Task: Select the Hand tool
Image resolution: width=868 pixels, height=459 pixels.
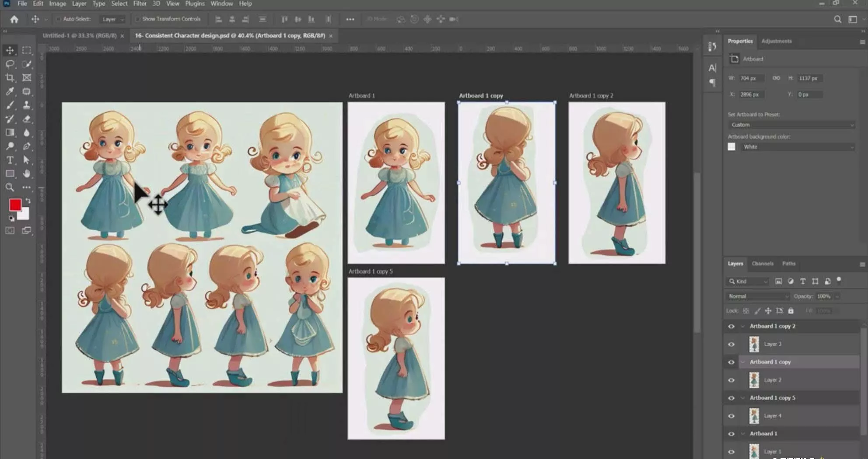Action: tap(27, 174)
